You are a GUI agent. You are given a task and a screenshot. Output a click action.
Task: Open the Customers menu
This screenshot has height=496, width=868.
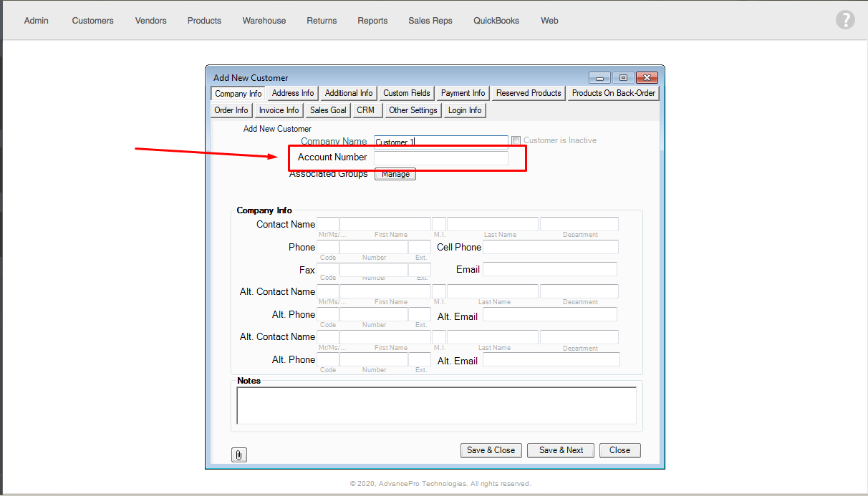(x=92, y=21)
